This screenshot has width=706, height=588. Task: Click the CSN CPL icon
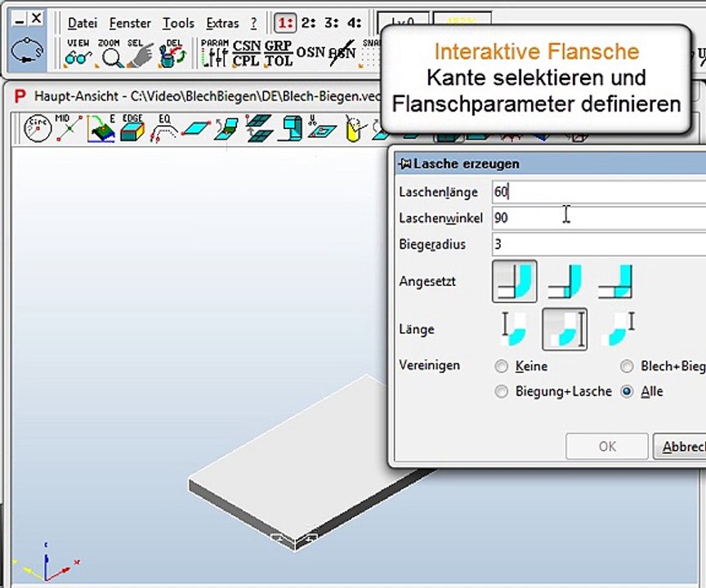pyautogui.click(x=246, y=54)
